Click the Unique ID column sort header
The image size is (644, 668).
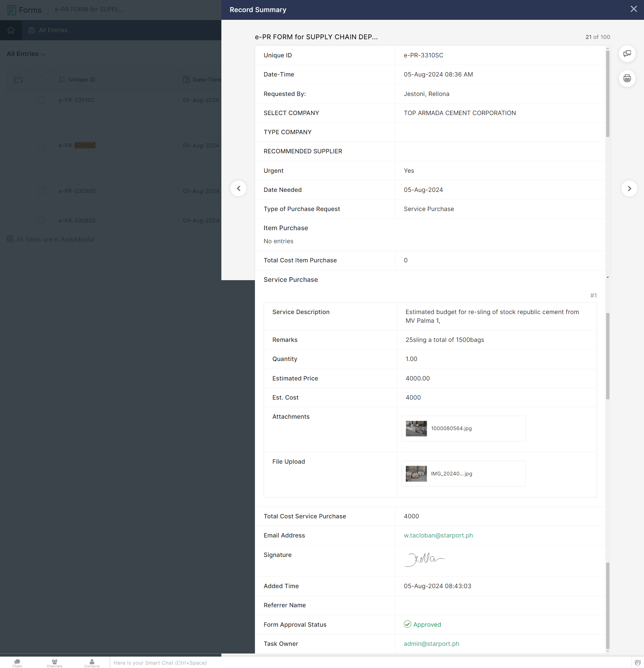82,80
